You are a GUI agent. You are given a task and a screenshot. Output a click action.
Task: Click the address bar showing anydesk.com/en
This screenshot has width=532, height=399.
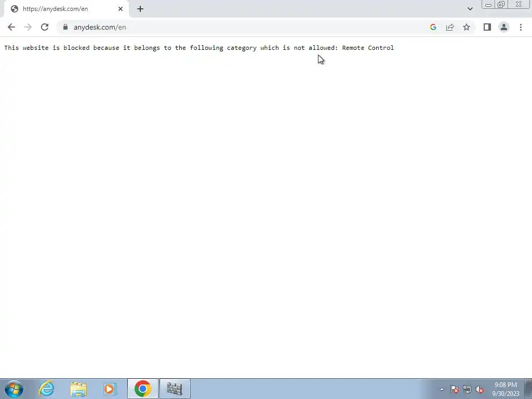244,27
